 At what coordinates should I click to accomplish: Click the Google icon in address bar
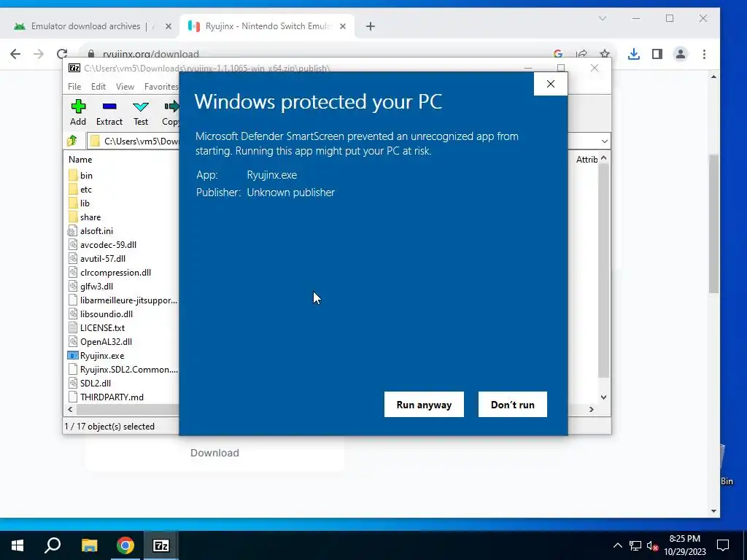pyautogui.click(x=558, y=54)
